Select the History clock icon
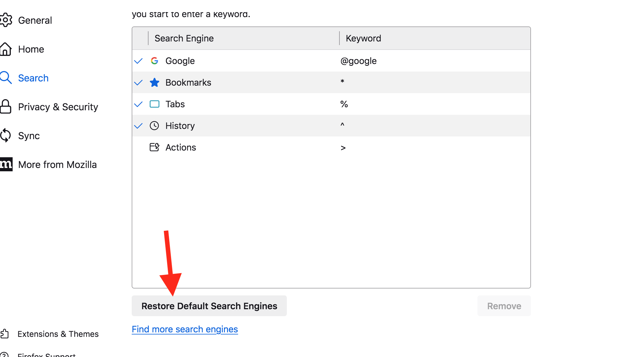Viewport: 644px width, 357px height. click(155, 126)
